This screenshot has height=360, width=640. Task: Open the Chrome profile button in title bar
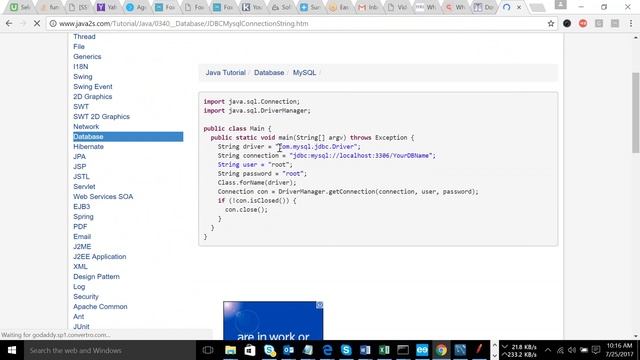560,5
